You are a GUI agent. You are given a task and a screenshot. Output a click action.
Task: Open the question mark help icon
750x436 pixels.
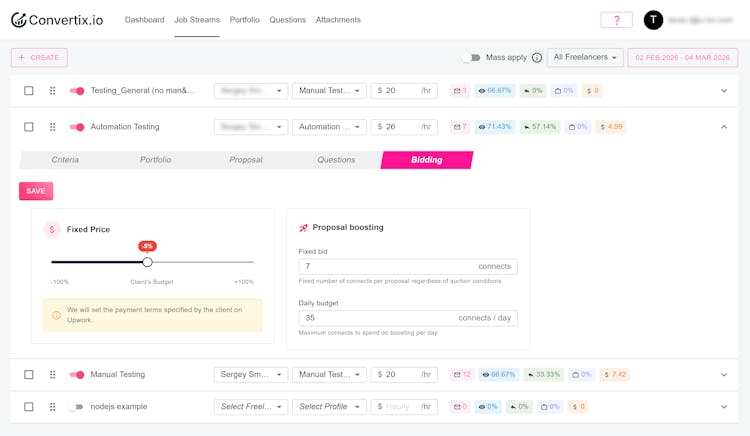click(x=616, y=20)
